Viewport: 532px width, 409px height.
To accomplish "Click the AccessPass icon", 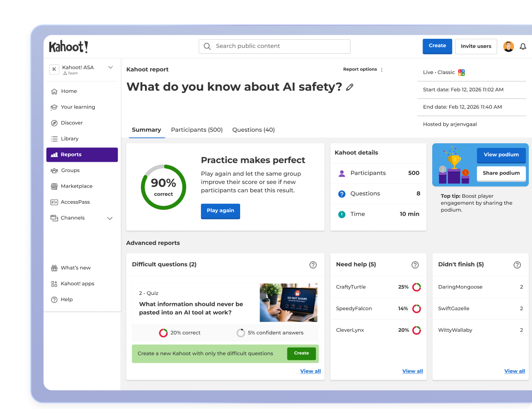I will (54, 202).
